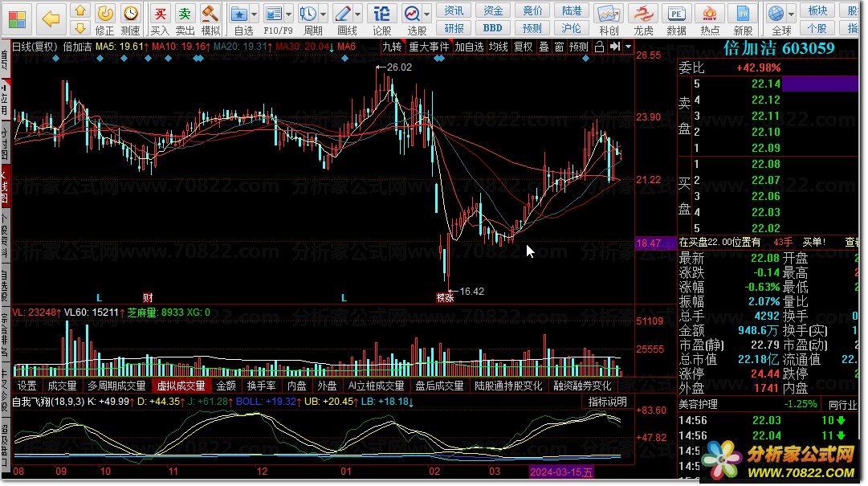Toggle 复权 price adjustment
868x486 pixels.
523,47
